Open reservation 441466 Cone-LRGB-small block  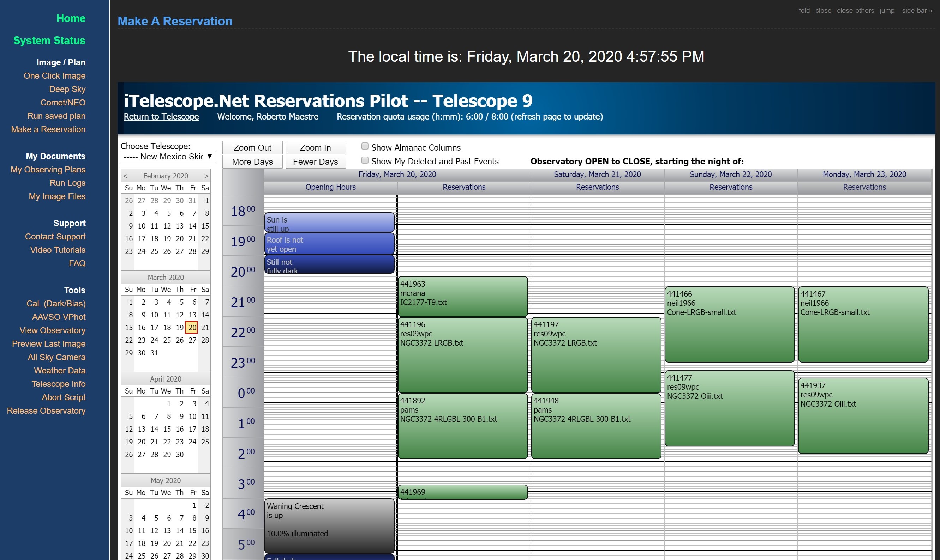coord(730,324)
